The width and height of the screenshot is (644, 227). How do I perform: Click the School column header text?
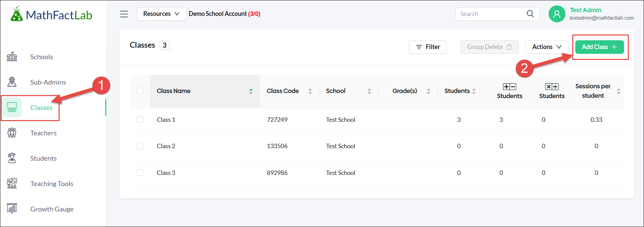coord(336,91)
